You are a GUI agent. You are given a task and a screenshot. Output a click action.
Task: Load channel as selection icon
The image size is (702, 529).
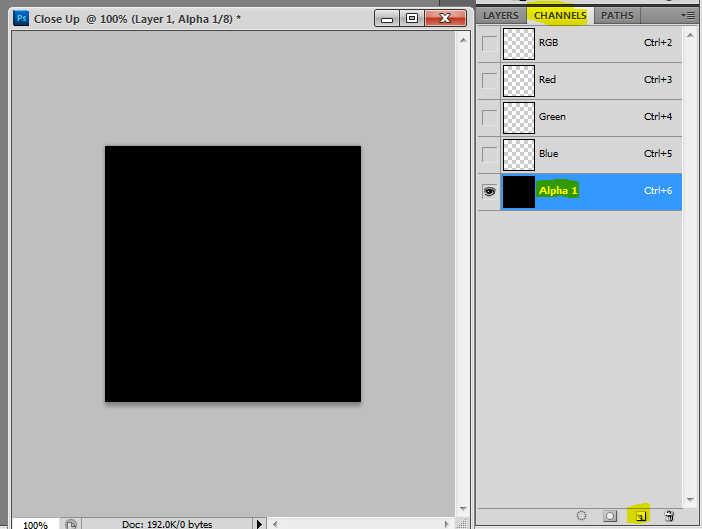[x=581, y=516]
